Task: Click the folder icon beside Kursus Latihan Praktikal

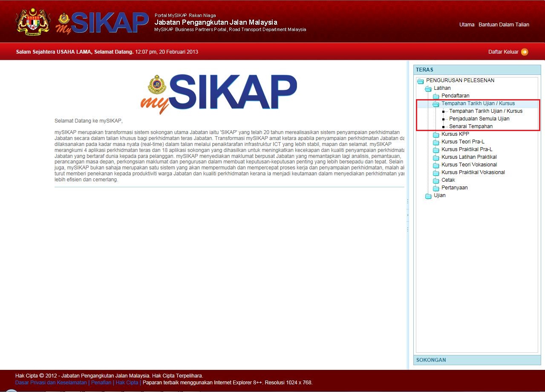Action: click(436, 157)
